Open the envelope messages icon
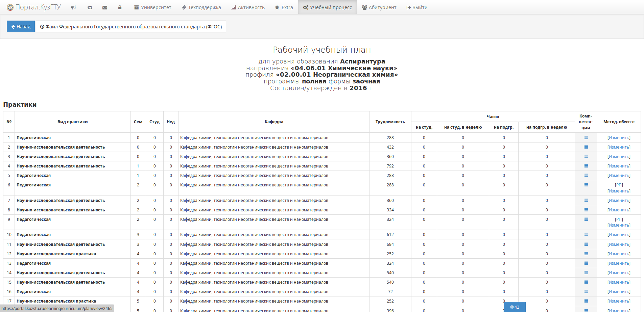 (105, 7)
